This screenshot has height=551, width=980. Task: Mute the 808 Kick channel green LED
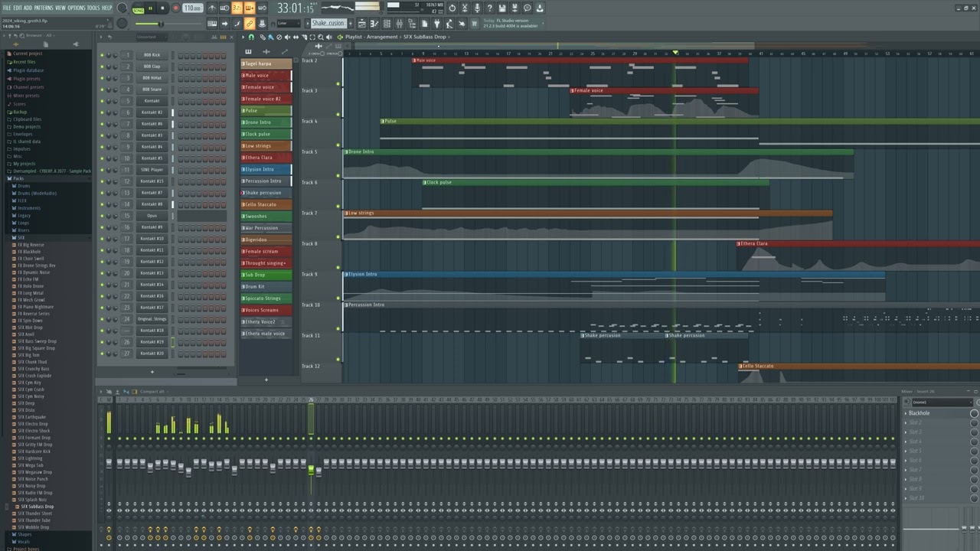[x=101, y=55]
